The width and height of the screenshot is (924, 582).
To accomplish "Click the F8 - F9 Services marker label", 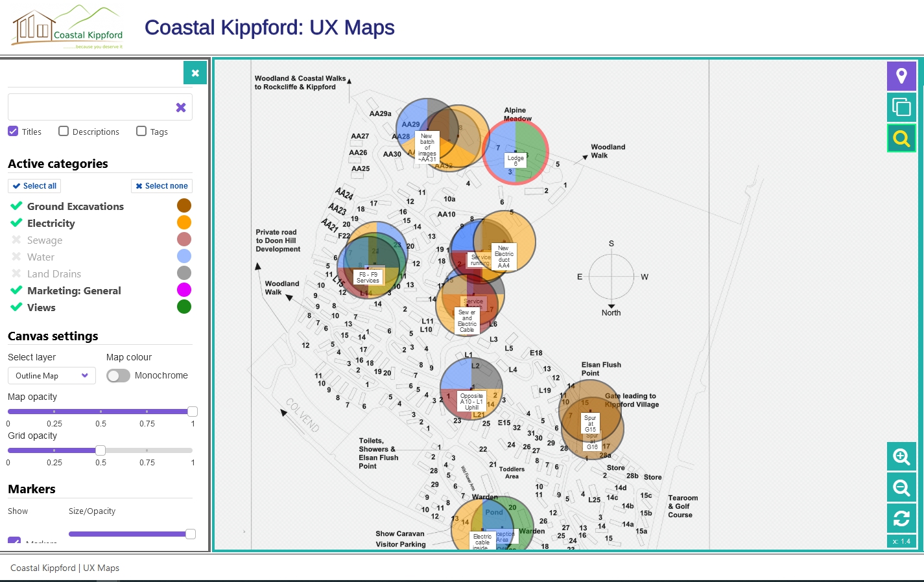I will [368, 277].
